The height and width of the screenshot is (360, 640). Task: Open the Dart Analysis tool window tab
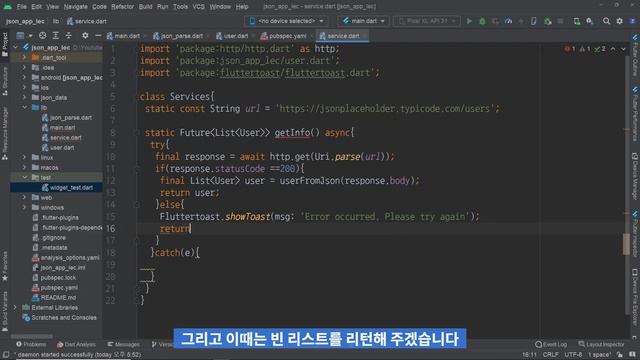76,344
